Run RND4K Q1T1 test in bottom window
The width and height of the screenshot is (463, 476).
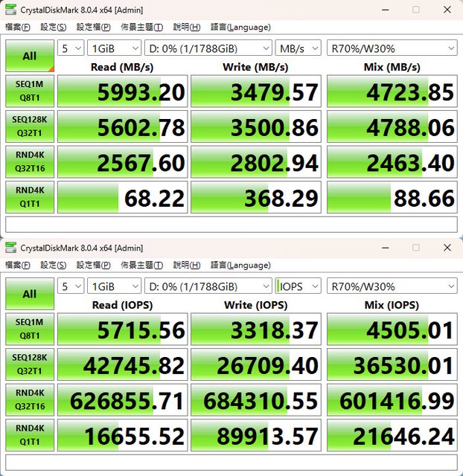tap(29, 435)
